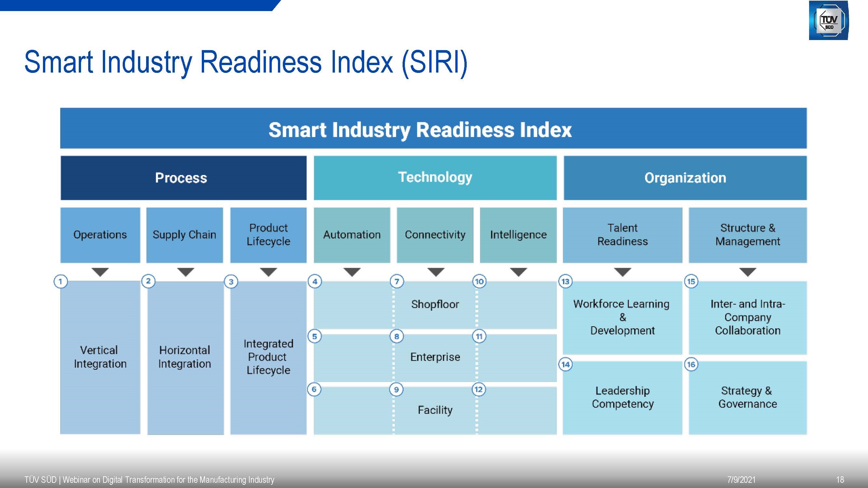
Task: Click the circled number 4 marker
Action: (x=315, y=281)
